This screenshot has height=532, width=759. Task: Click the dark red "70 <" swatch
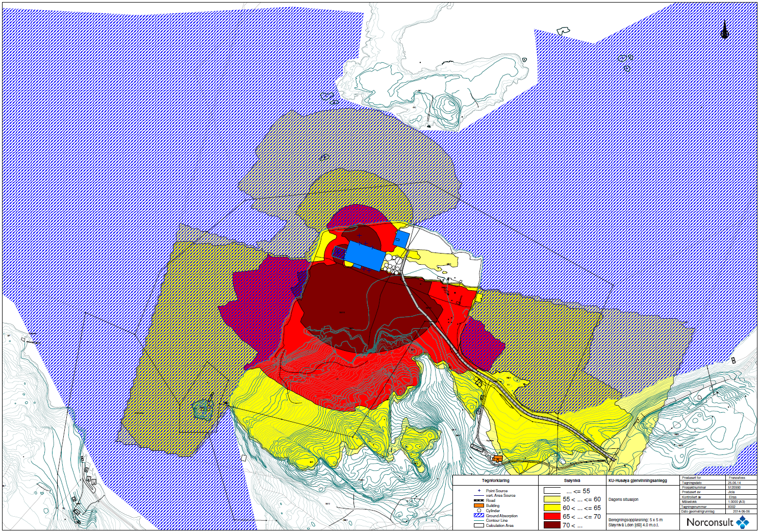(x=552, y=525)
